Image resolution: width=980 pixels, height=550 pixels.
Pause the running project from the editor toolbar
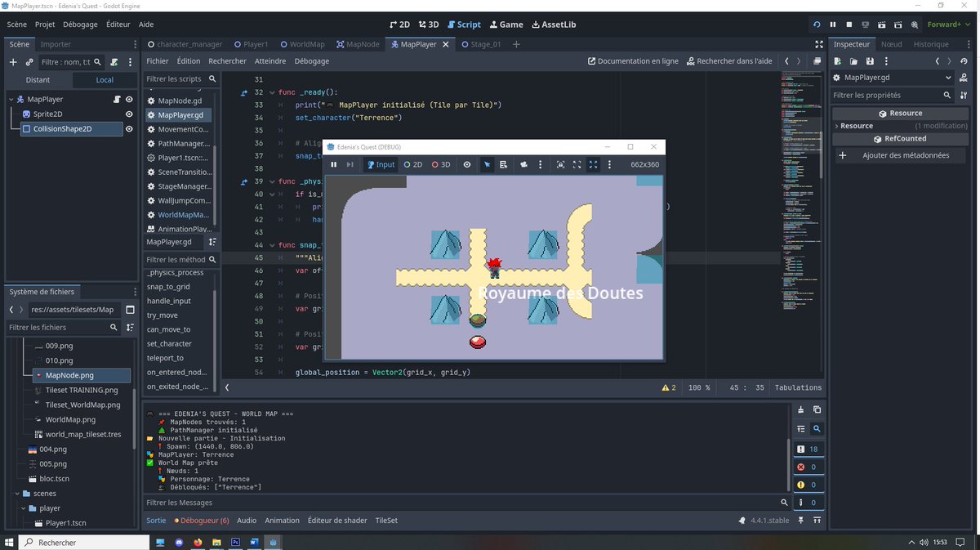point(833,25)
